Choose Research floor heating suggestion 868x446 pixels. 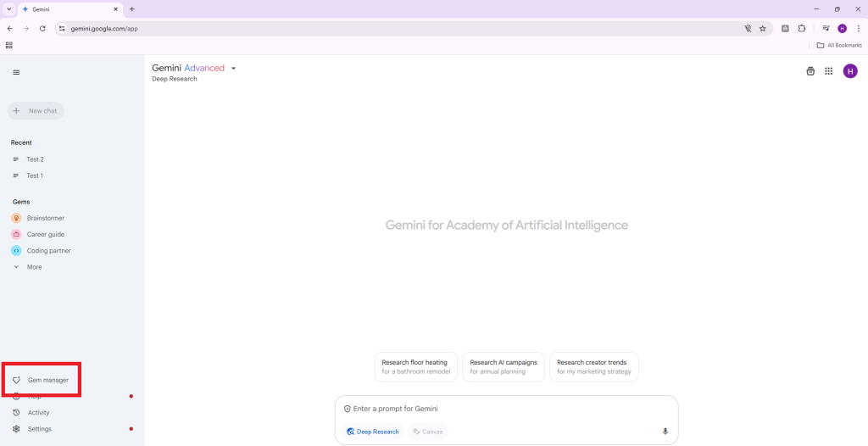[416, 367]
